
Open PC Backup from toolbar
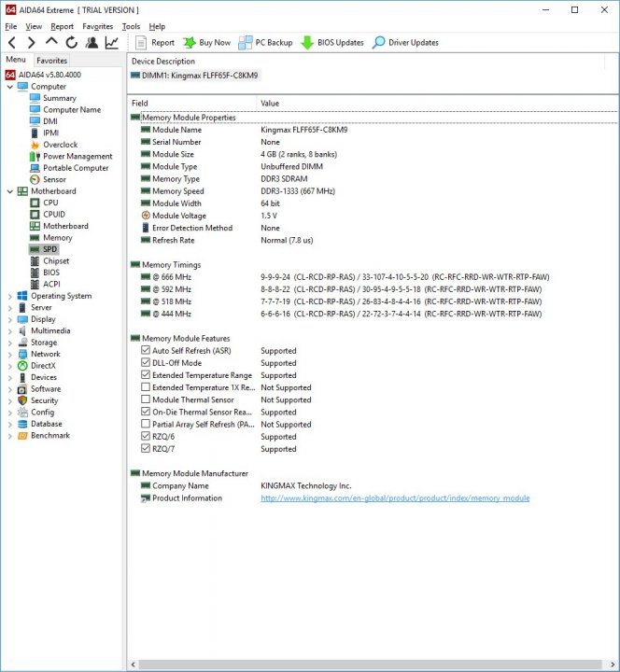[265, 42]
